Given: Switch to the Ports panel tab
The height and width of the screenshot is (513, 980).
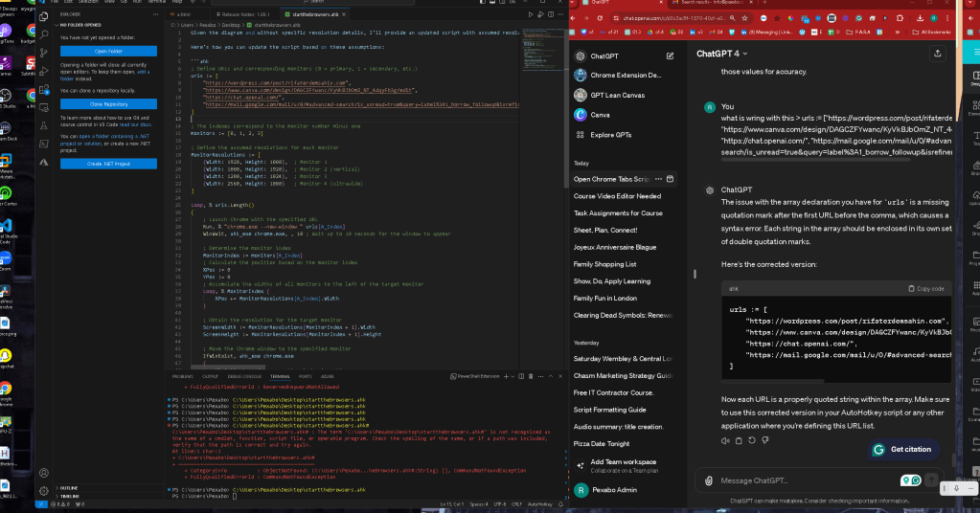Looking at the screenshot, I should (x=305, y=376).
